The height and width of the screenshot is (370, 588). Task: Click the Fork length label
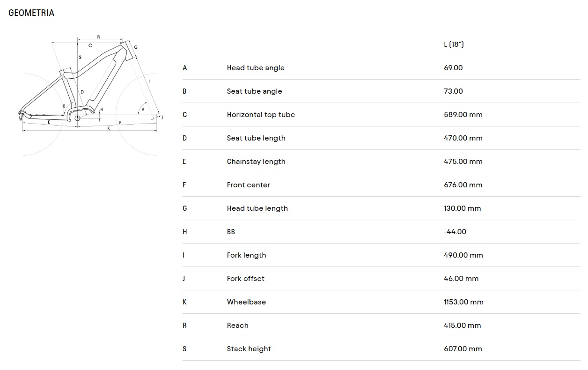[x=247, y=255]
